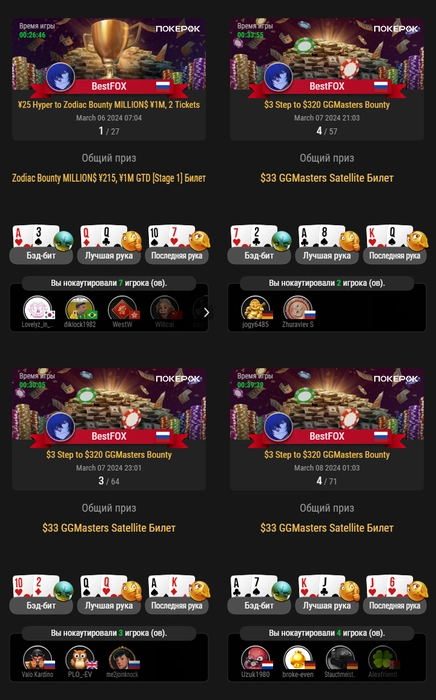Click Zhuravlev S player avatar
This screenshot has height=700, width=436.
(x=298, y=308)
